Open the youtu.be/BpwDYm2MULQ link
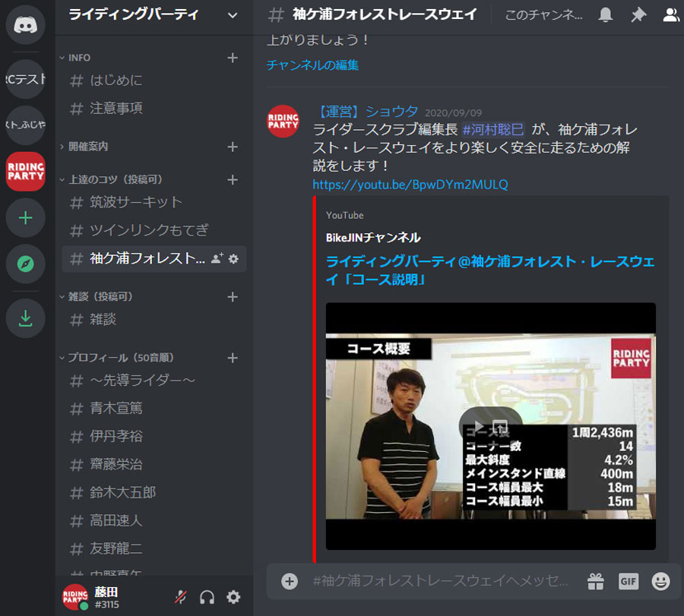 tap(410, 185)
